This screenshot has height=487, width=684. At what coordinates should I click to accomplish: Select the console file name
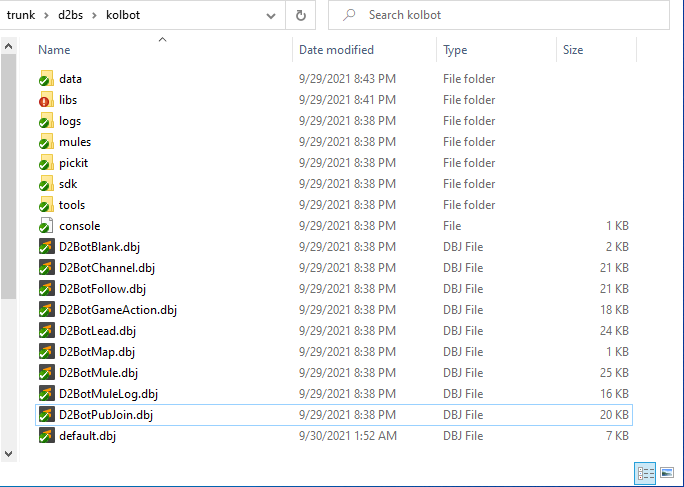(x=79, y=226)
